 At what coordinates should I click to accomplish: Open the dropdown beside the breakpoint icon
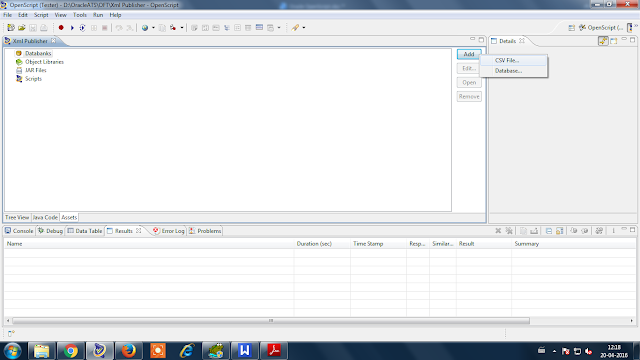pos(182,28)
